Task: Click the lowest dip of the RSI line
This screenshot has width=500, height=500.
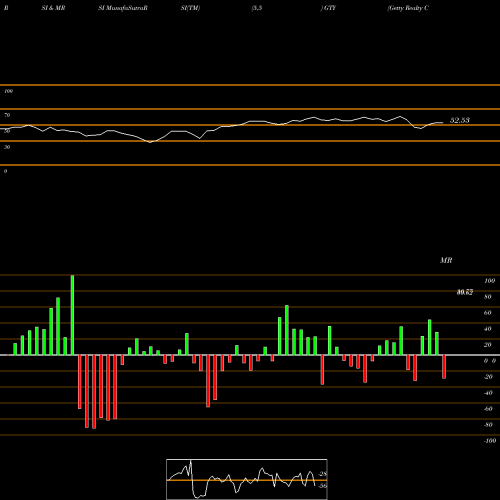Action: (x=150, y=142)
